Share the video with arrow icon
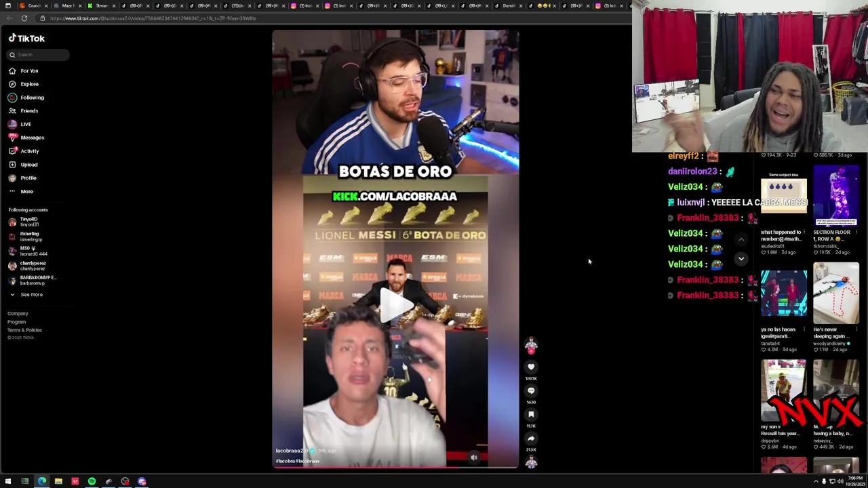The height and width of the screenshot is (488, 868). click(x=531, y=439)
